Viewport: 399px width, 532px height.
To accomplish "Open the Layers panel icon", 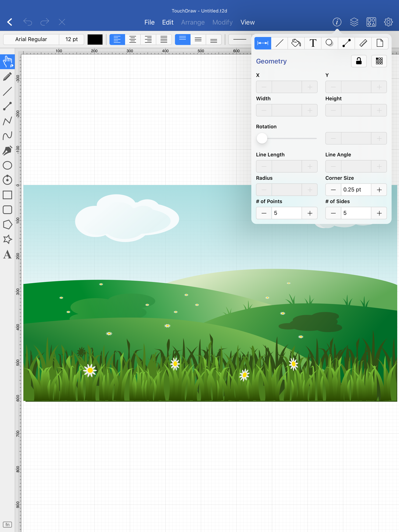I will pyautogui.click(x=354, y=22).
